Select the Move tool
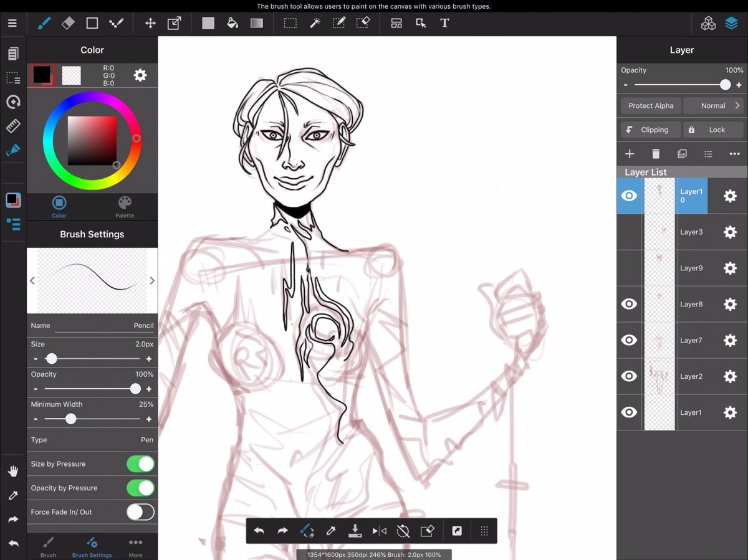The height and width of the screenshot is (560, 748). tap(150, 24)
